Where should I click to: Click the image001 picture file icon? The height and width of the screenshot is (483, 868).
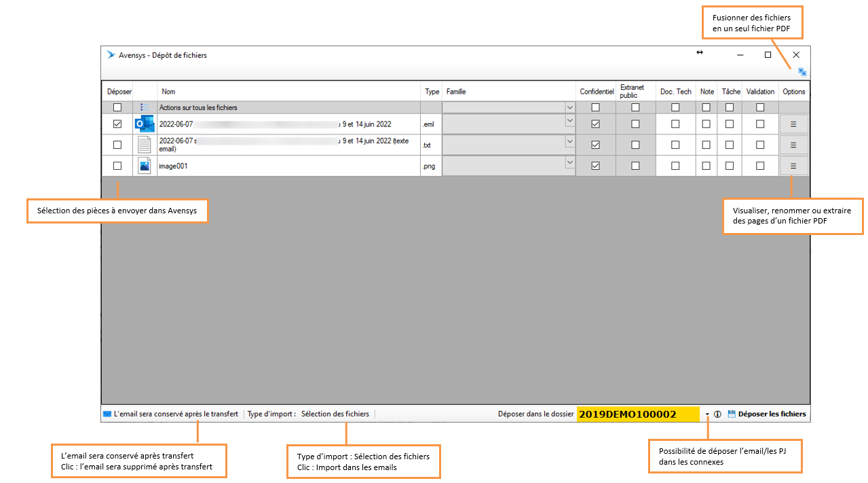[144, 166]
